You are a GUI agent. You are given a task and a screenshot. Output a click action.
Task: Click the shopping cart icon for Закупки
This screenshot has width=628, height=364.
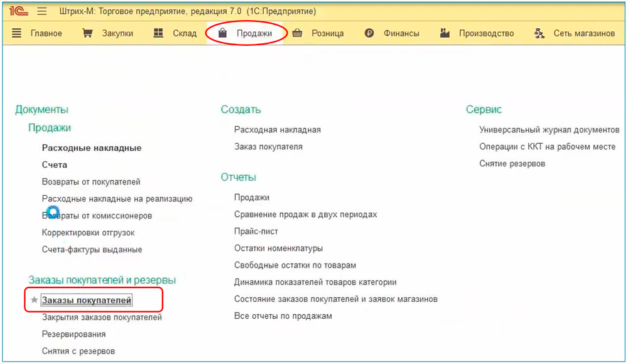(x=88, y=33)
